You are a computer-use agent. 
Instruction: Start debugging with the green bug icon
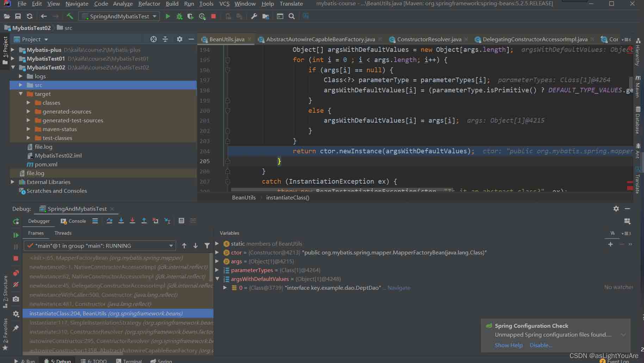pyautogui.click(x=179, y=16)
